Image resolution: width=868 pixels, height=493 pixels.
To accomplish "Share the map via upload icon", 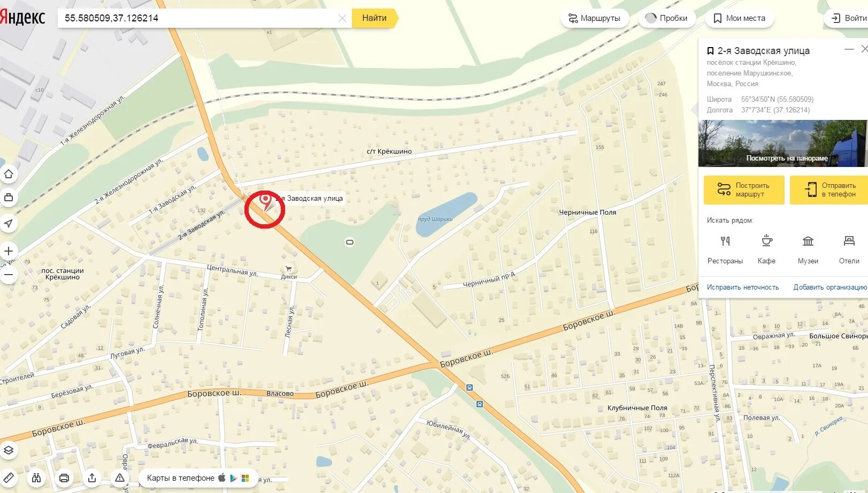I will point(92,478).
